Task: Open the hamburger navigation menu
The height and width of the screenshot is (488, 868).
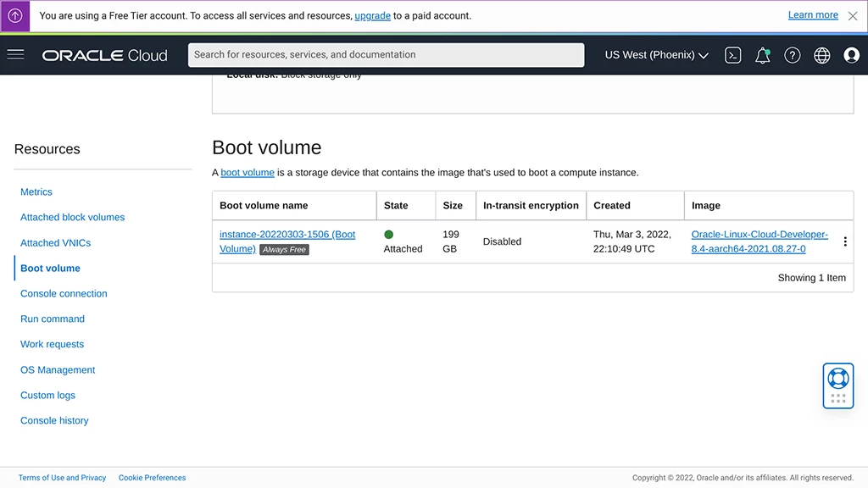Action: pyautogui.click(x=15, y=55)
